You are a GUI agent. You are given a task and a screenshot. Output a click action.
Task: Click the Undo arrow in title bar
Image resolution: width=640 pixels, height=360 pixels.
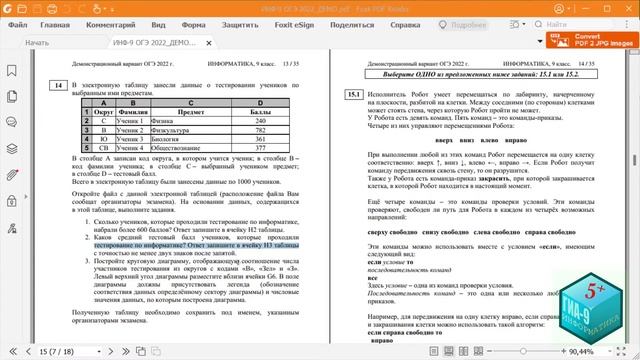[x=67, y=8]
